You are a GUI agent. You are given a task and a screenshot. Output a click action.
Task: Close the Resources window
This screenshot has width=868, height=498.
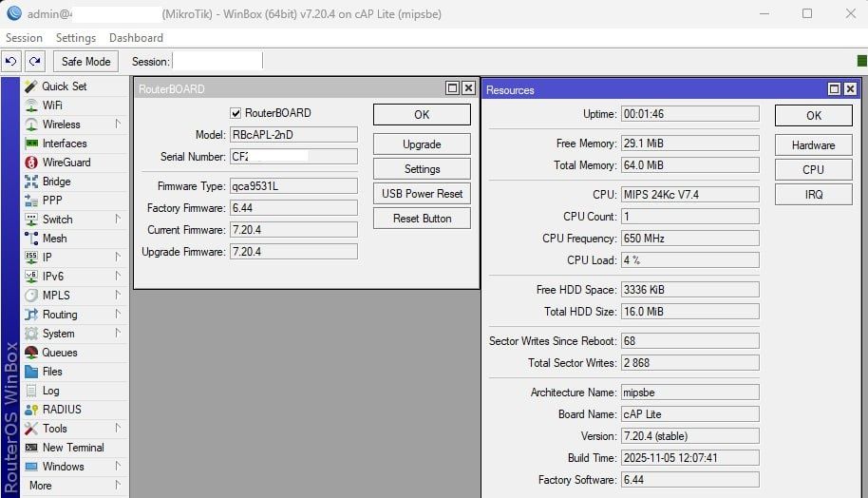(x=850, y=89)
